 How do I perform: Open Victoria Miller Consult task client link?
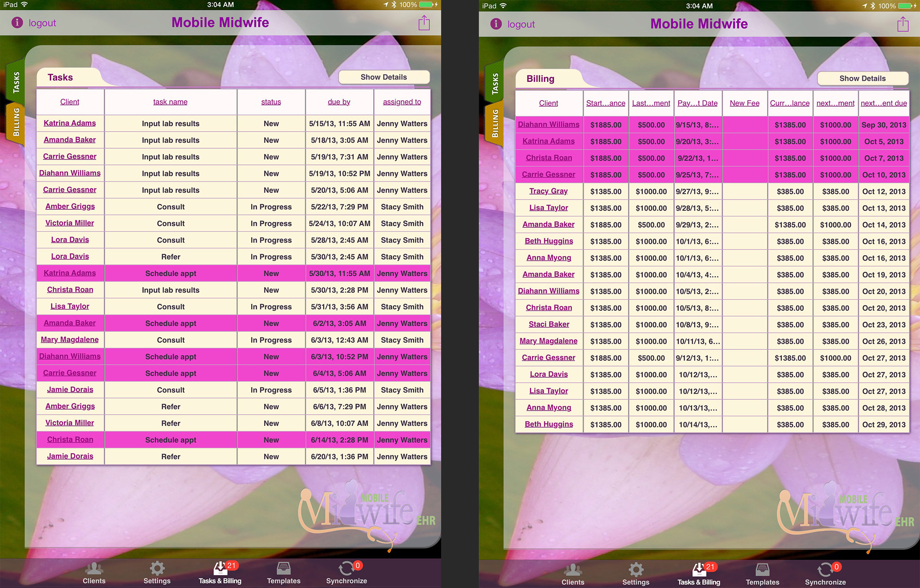click(70, 223)
